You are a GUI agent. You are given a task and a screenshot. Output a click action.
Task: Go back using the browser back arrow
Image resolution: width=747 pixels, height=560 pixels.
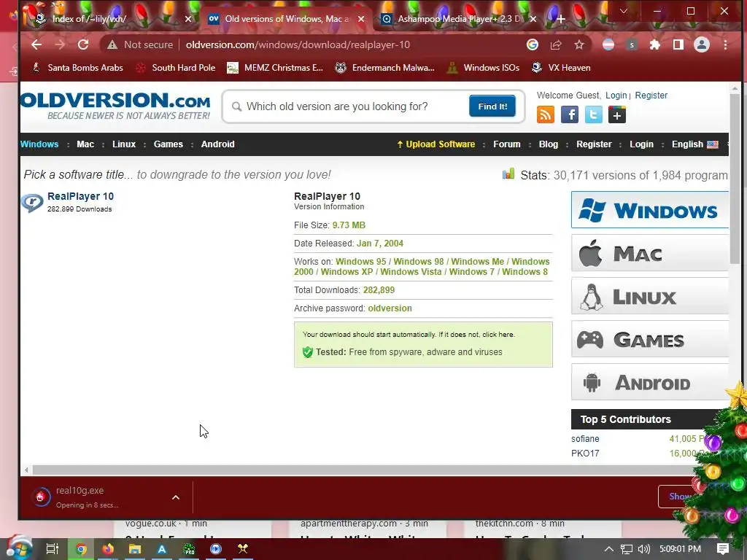click(x=36, y=44)
